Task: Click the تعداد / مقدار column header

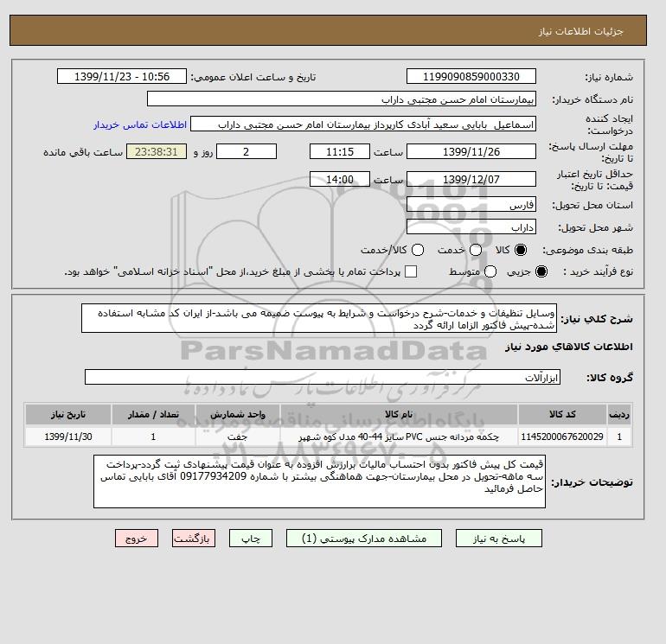Action: 153,414
